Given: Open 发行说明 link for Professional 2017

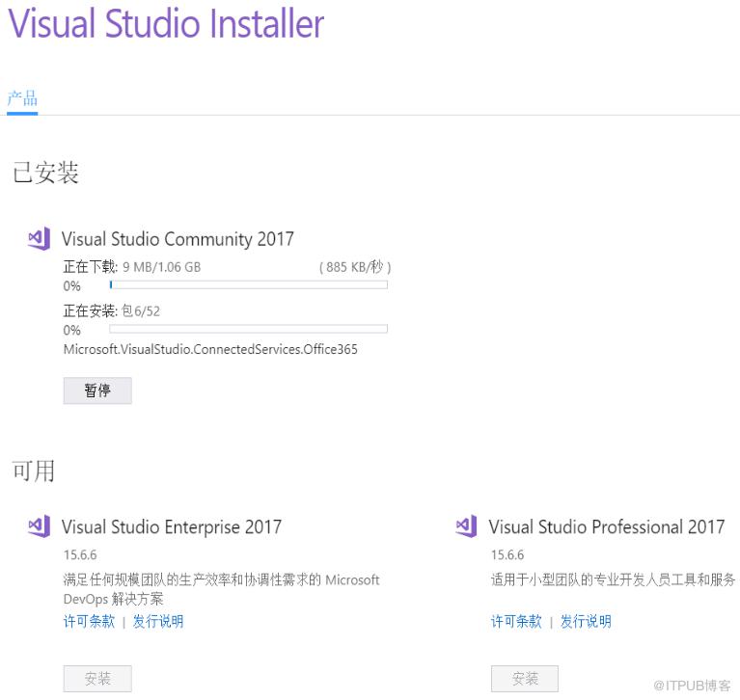Looking at the screenshot, I should [x=586, y=621].
